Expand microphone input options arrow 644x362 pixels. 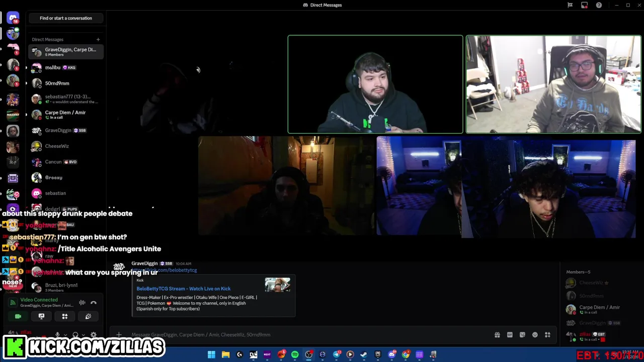[65, 335]
